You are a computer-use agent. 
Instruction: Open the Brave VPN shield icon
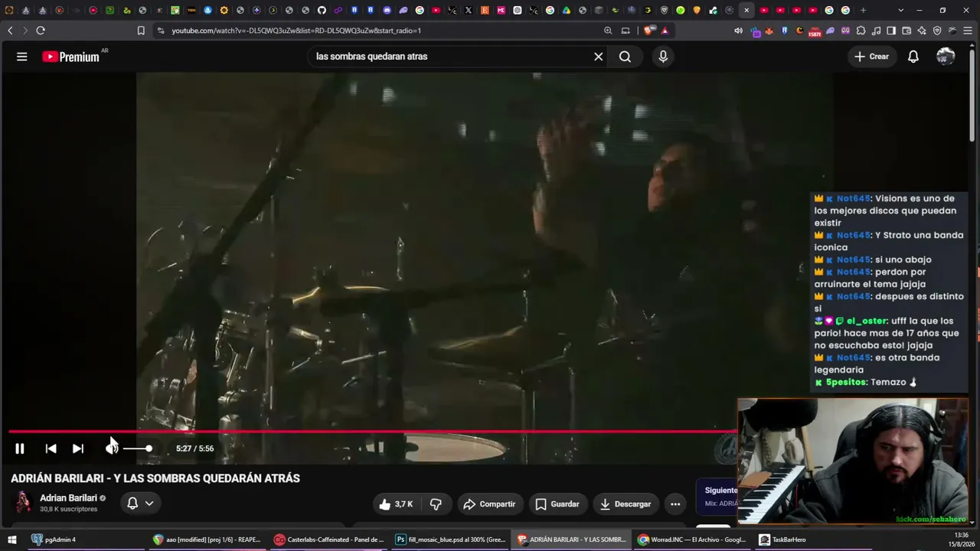tap(937, 31)
